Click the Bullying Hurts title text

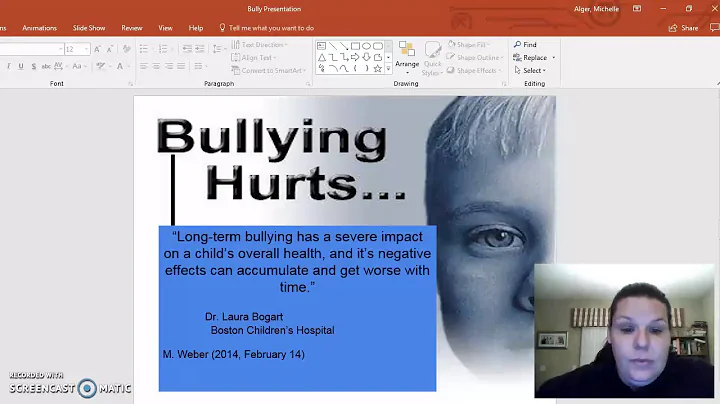pyautogui.click(x=281, y=160)
